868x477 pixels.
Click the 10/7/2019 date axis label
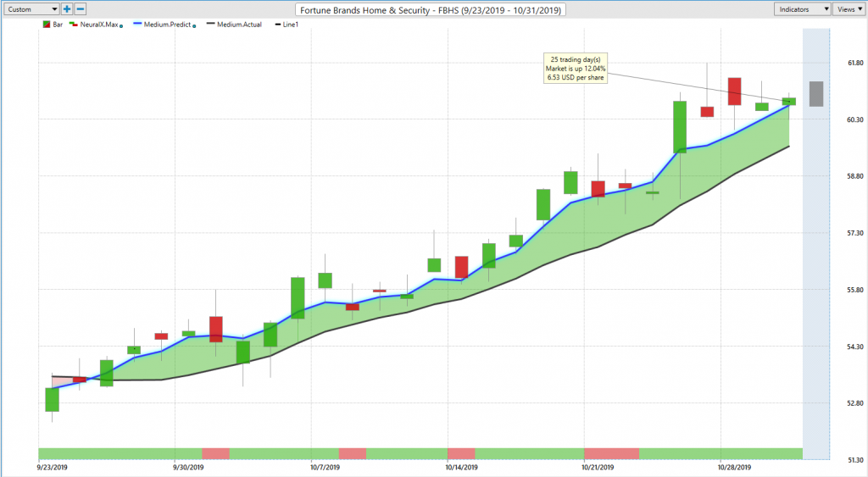pos(325,468)
